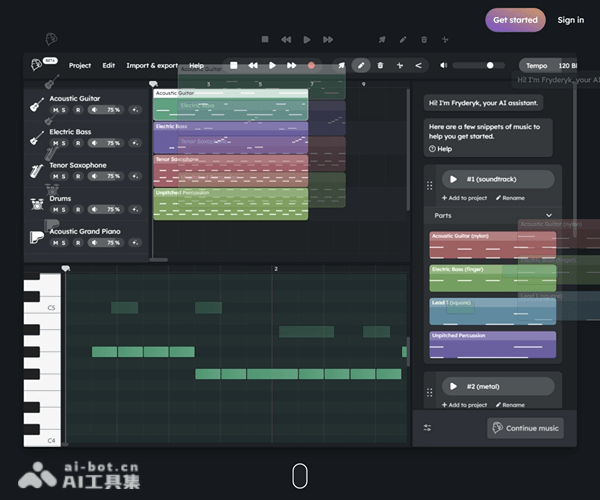Open settings sliders icon beside Continue music
The width and height of the screenshot is (600, 500).
tap(427, 428)
